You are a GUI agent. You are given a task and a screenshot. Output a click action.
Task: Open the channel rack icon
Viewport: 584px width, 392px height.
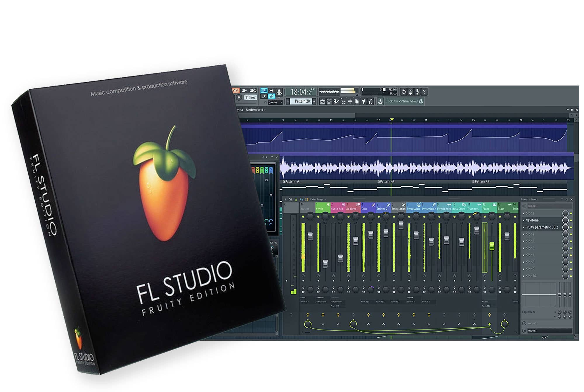click(329, 101)
